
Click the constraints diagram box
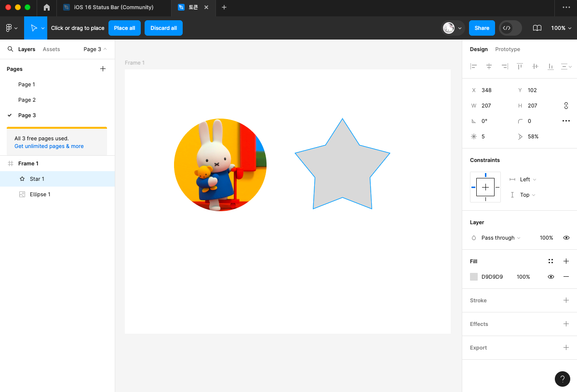(x=485, y=187)
